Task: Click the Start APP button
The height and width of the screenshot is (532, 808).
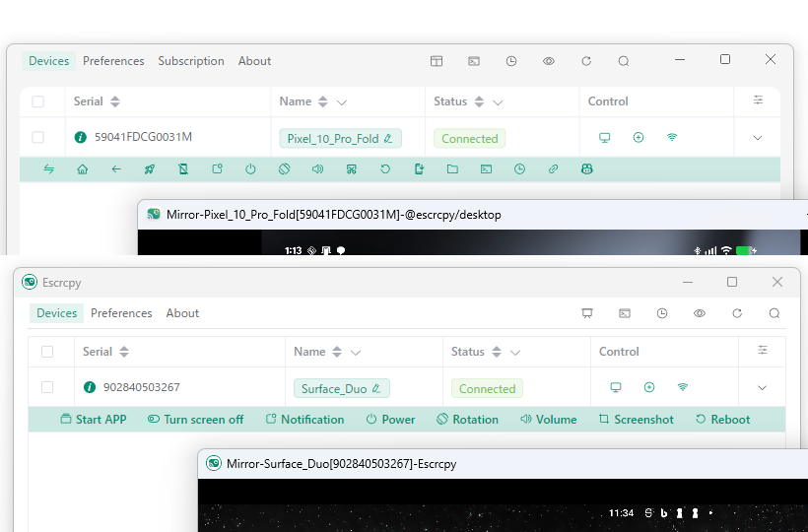Action: click(x=94, y=420)
